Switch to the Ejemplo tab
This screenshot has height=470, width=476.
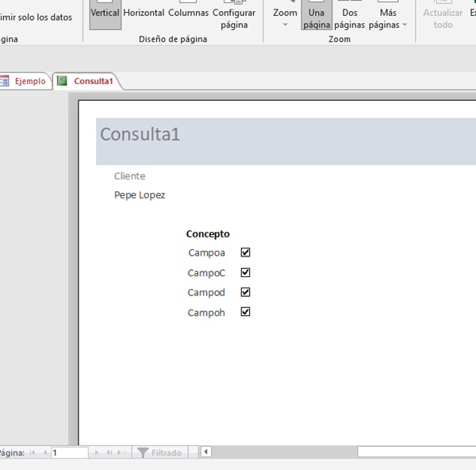coord(25,81)
